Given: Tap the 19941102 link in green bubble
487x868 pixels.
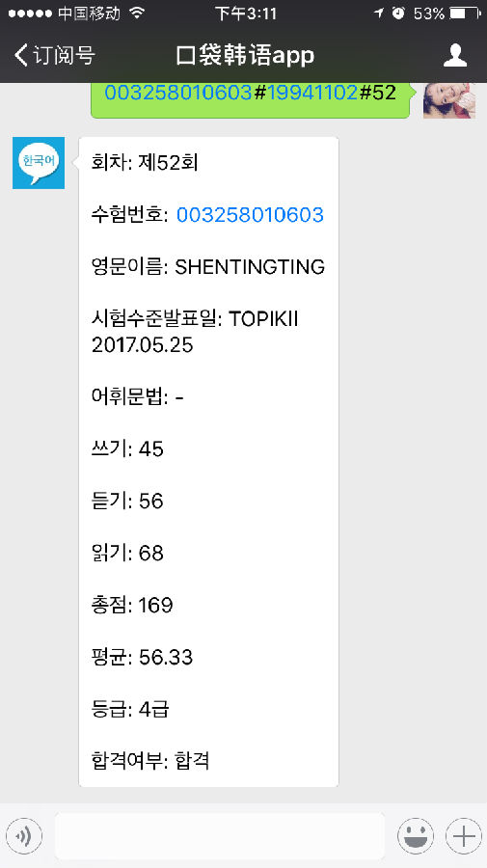Looking at the screenshot, I should point(312,93).
